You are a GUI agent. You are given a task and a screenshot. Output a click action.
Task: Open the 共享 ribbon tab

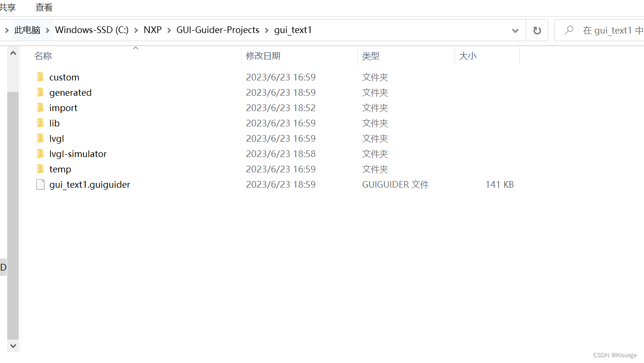pyautogui.click(x=8, y=8)
